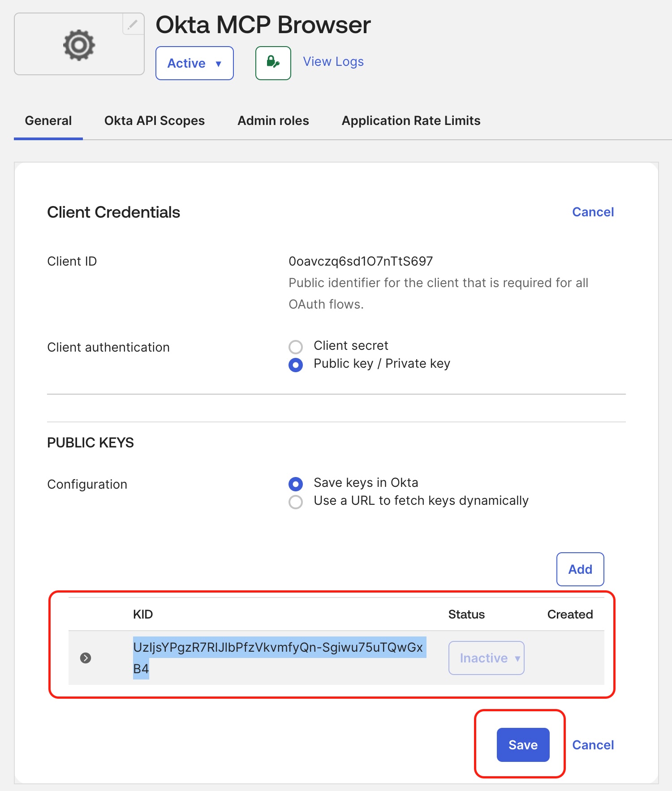Click the highlighted KID value text
This screenshot has width=672, height=791.
(x=278, y=648)
